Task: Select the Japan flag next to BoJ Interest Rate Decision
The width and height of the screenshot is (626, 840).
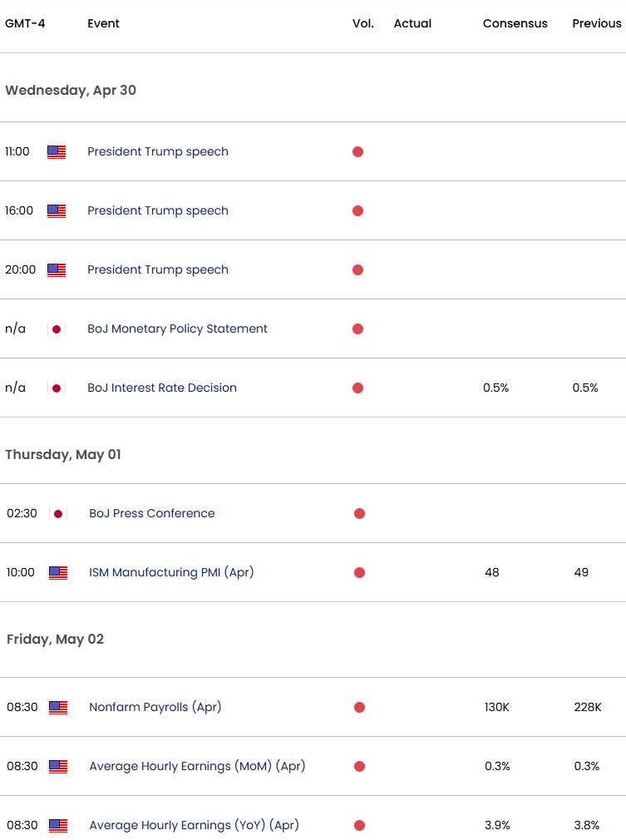Action: click(x=57, y=388)
